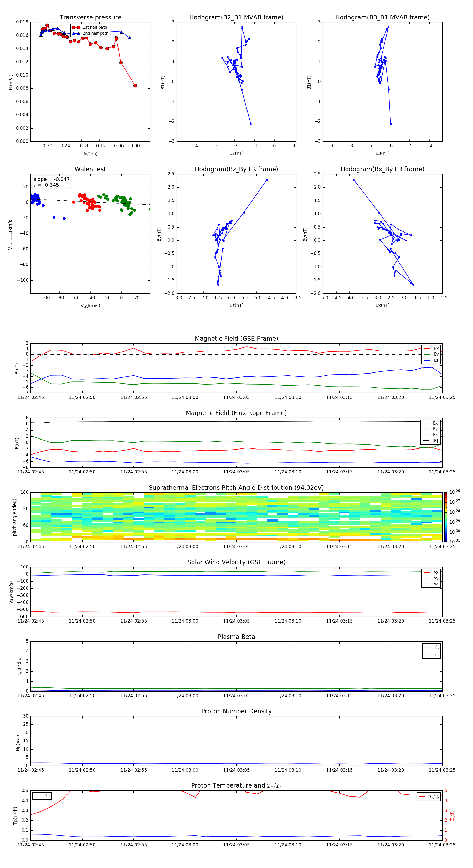Click the "Vsw(km/s)" y-axis label
Image resolution: width=473 pixels, height=868 pixels.
click(11, 592)
